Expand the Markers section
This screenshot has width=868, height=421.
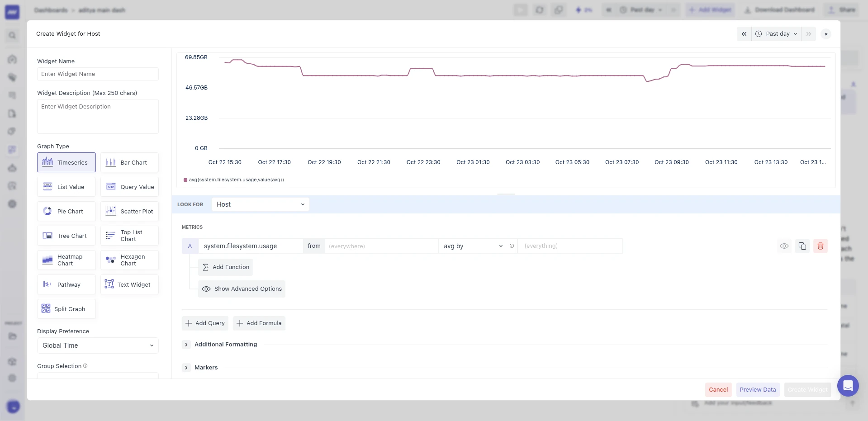click(x=186, y=368)
